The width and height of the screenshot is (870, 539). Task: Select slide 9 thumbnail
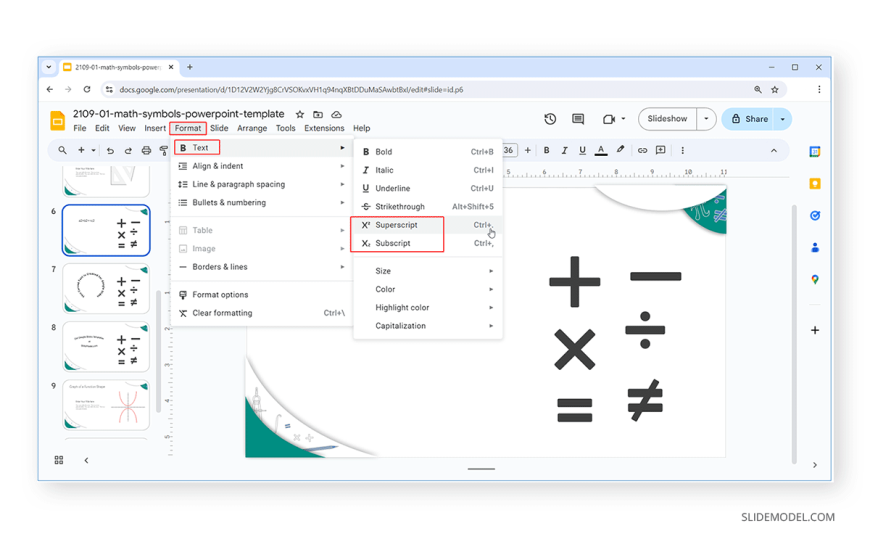point(106,405)
